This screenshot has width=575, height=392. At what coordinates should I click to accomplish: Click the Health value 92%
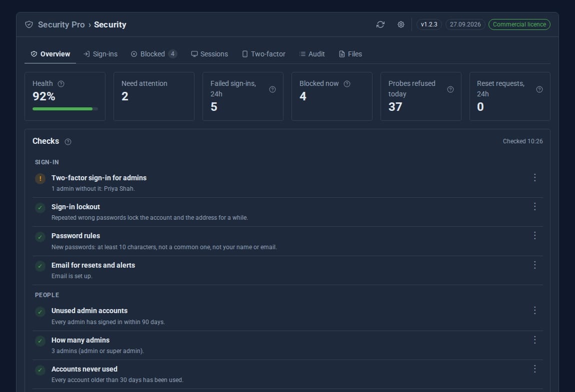(x=44, y=96)
